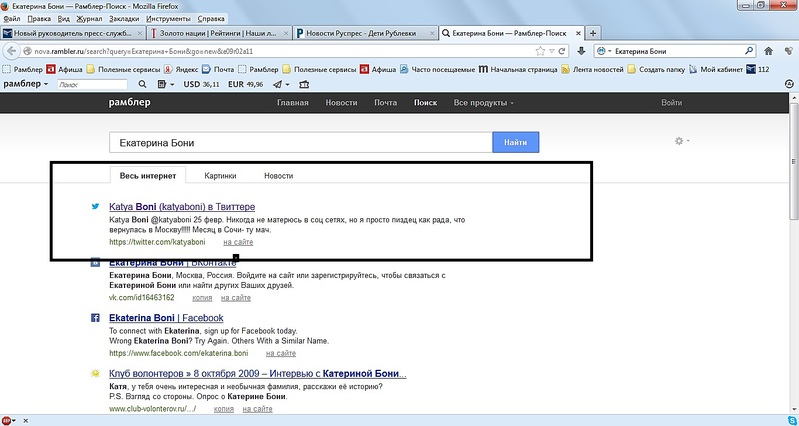Click the magnifier in the browser search box
The height and width of the screenshot is (426, 799).
749,51
